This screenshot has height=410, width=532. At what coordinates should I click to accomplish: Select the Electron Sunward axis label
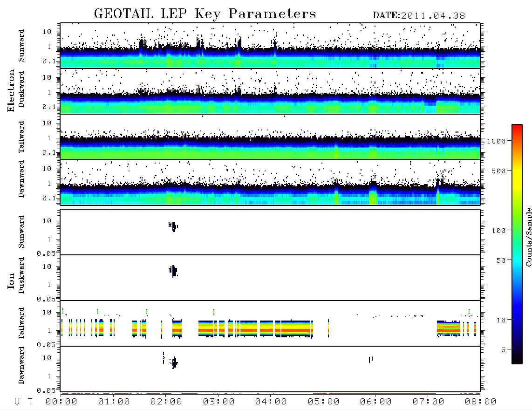(x=21, y=45)
